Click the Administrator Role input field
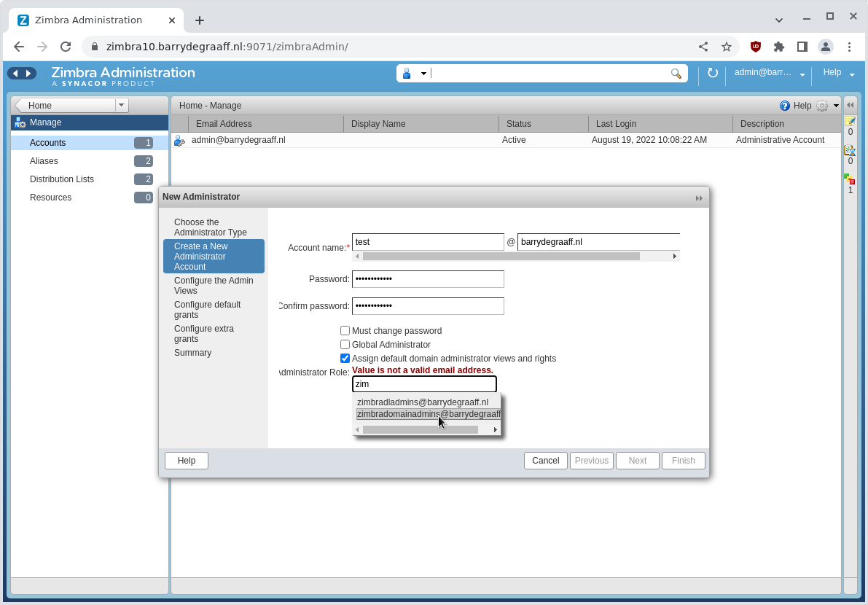The image size is (868, 605). click(424, 384)
